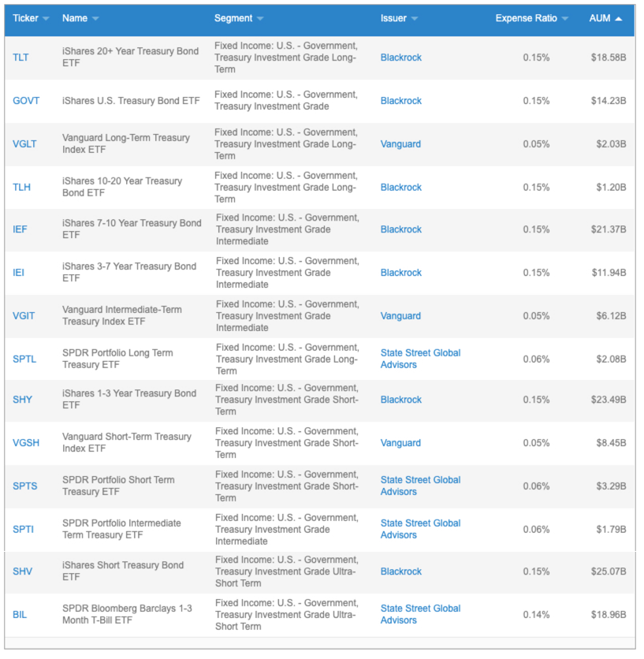Sort by Expense Ratio column header
This screenshot has width=644, height=659.
coord(531,18)
